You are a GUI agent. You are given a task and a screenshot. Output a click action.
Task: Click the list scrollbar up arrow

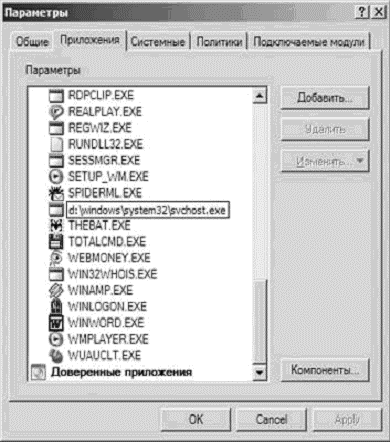coord(260,96)
